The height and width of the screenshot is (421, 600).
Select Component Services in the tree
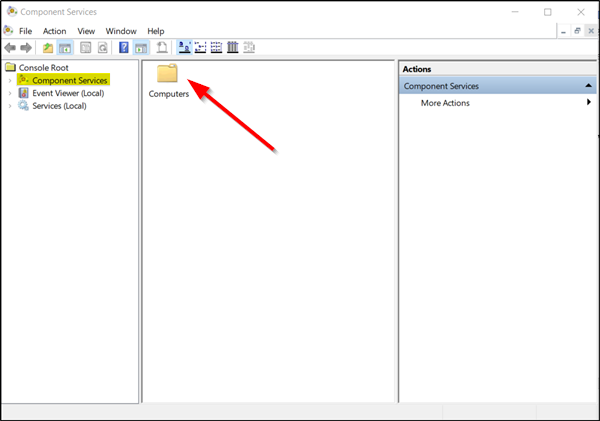70,80
